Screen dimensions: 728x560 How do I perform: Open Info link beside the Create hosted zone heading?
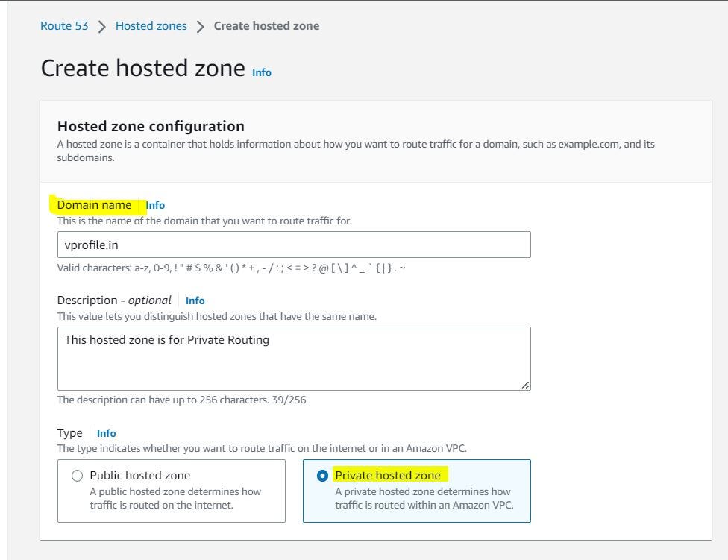point(261,72)
